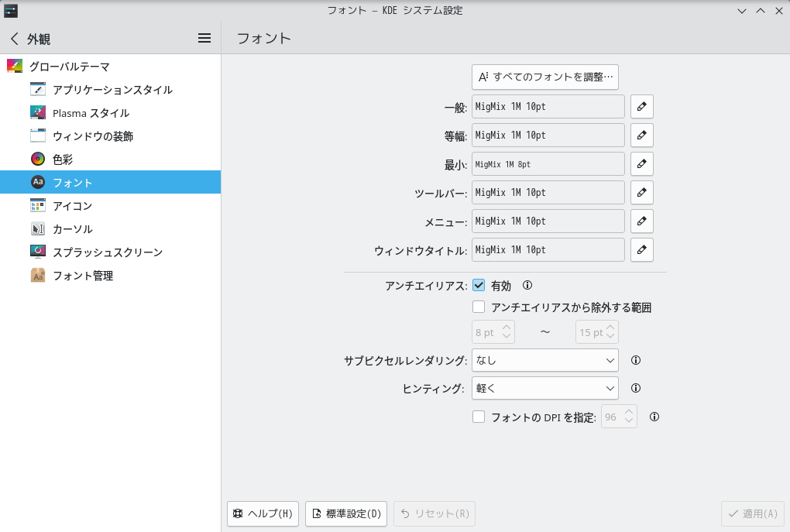
Task: Enable フォントの DPI を指定 checkbox
Action: coord(479,417)
